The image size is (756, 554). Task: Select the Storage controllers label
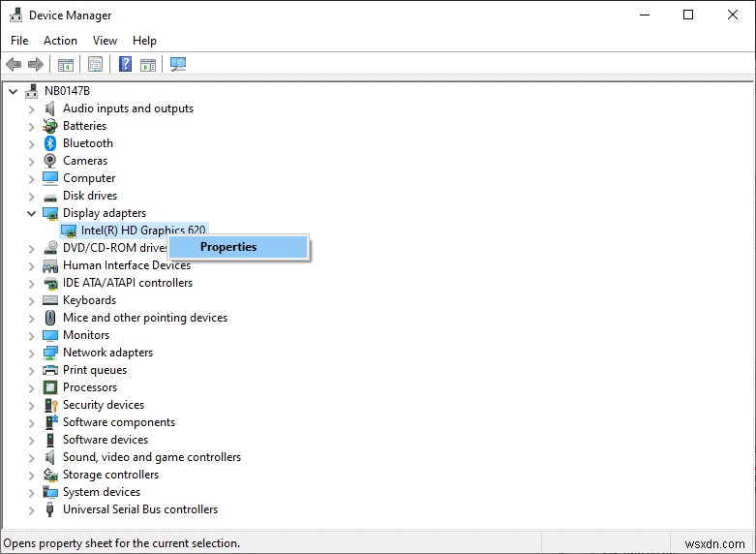110,475
